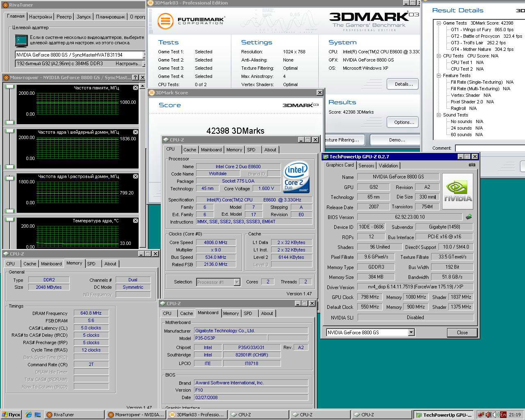The height and width of the screenshot is (420, 525).
Task: Click the Options... button in 3DMark03 Results
Action: [403, 122]
